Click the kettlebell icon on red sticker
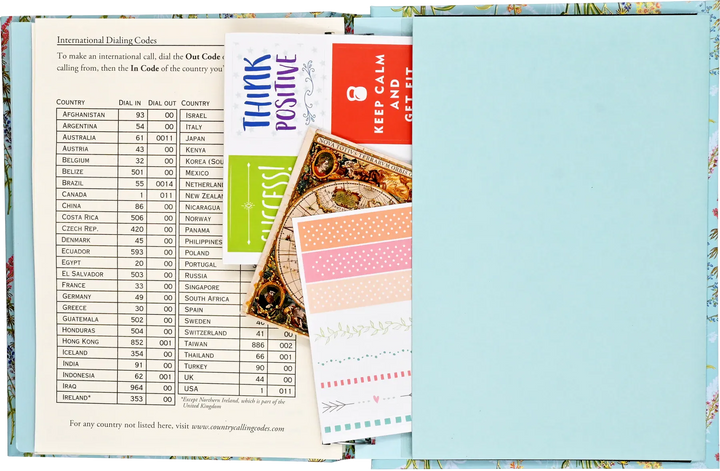The width and height of the screenshot is (720, 471). point(357,93)
